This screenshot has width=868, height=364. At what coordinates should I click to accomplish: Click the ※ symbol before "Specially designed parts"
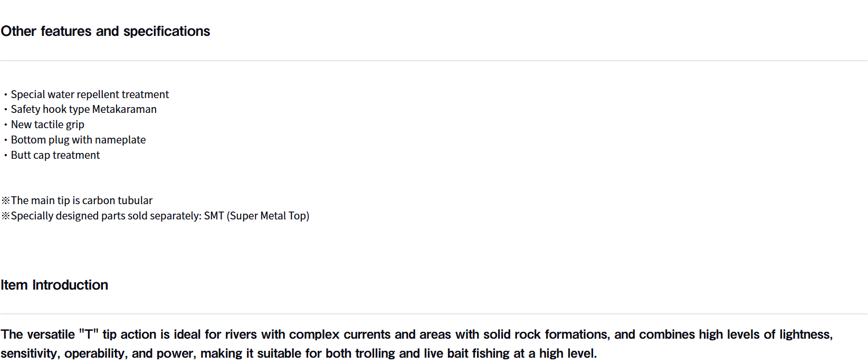pos(5,216)
